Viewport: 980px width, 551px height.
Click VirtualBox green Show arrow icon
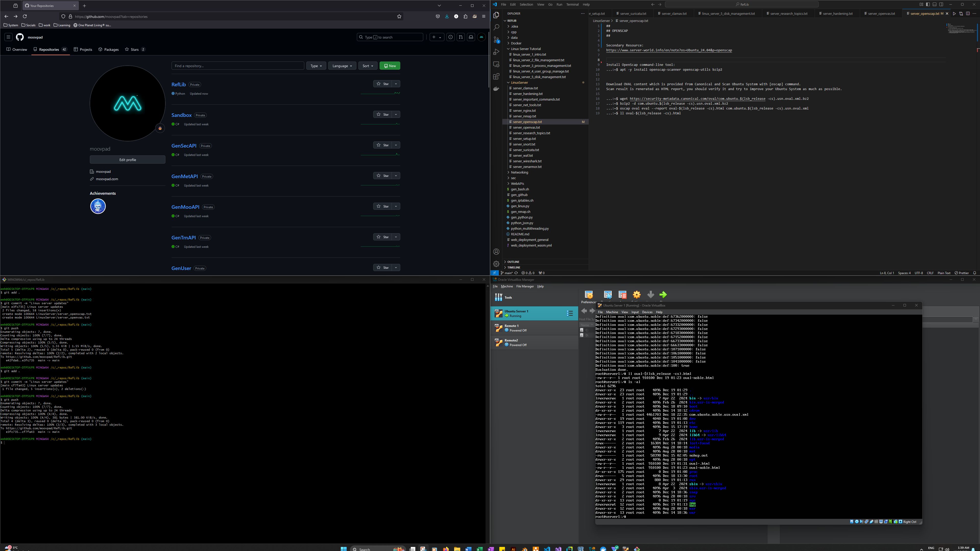663,295
